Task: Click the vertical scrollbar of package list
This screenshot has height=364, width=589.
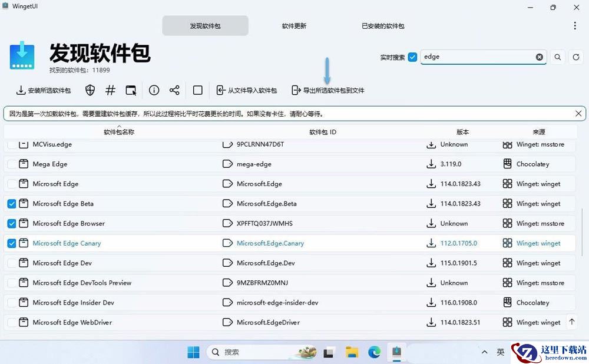Action: point(583,232)
